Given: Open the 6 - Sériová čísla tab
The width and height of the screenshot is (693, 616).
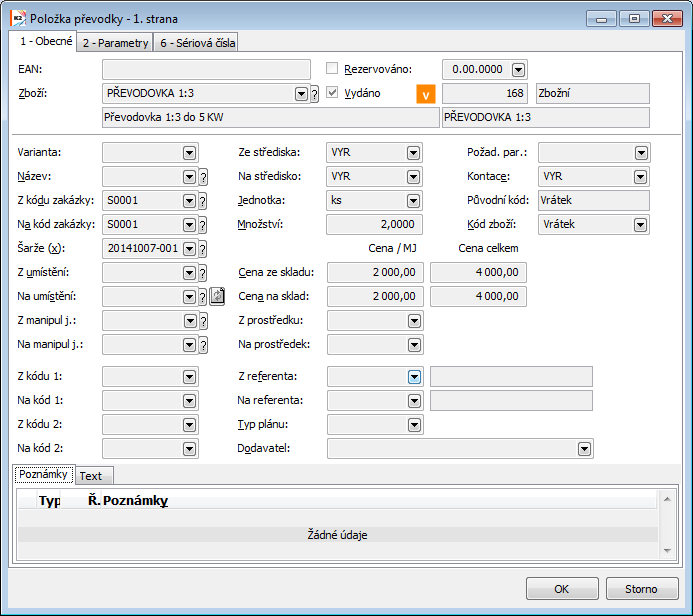Looking at the screenshot, I should pos(196,43).
